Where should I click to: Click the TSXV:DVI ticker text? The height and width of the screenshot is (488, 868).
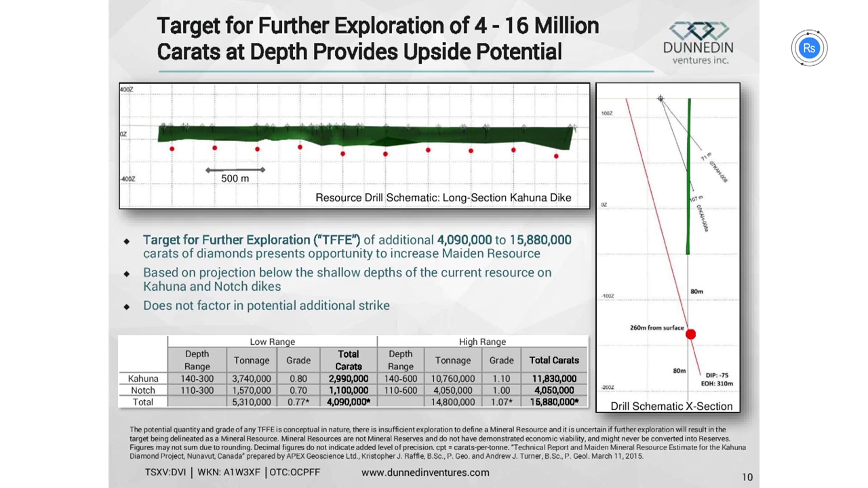tap(165, 472)
